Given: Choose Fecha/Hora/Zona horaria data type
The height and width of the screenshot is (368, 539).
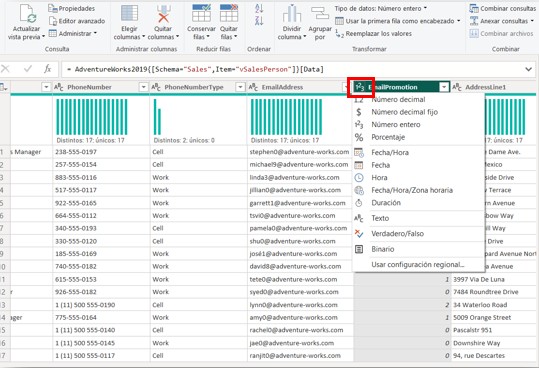Looking at the screenshot, I should click(418, 190).
